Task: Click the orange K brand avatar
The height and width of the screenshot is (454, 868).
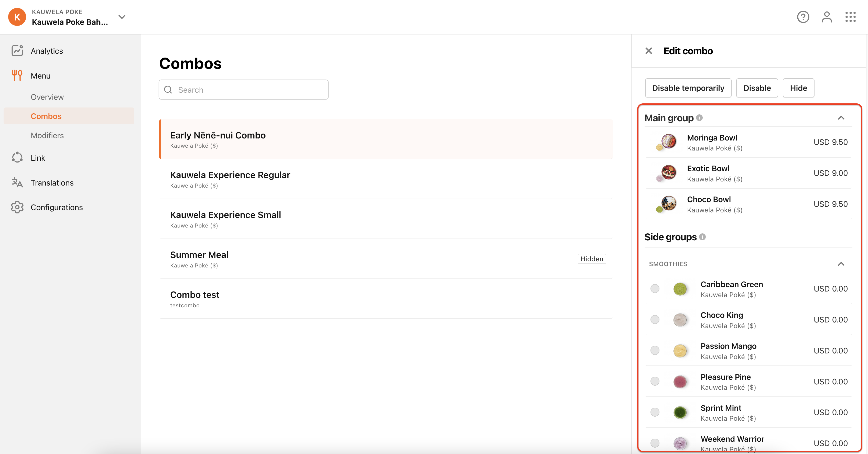Action: coord(17,17)
